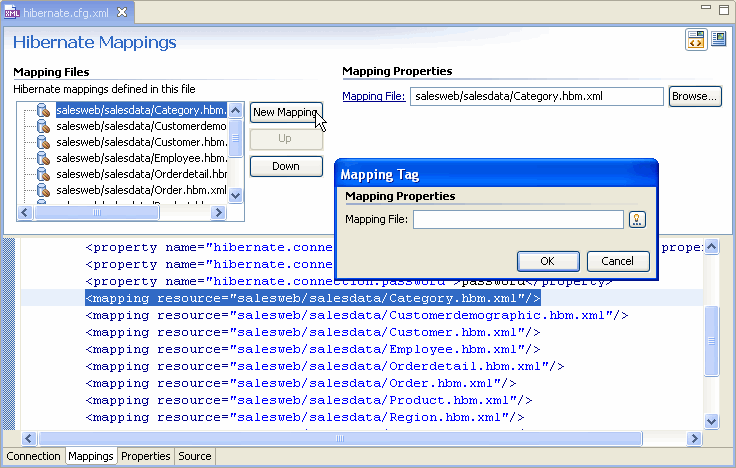Click the source editor scroll-up arrow

click(712, 246)
